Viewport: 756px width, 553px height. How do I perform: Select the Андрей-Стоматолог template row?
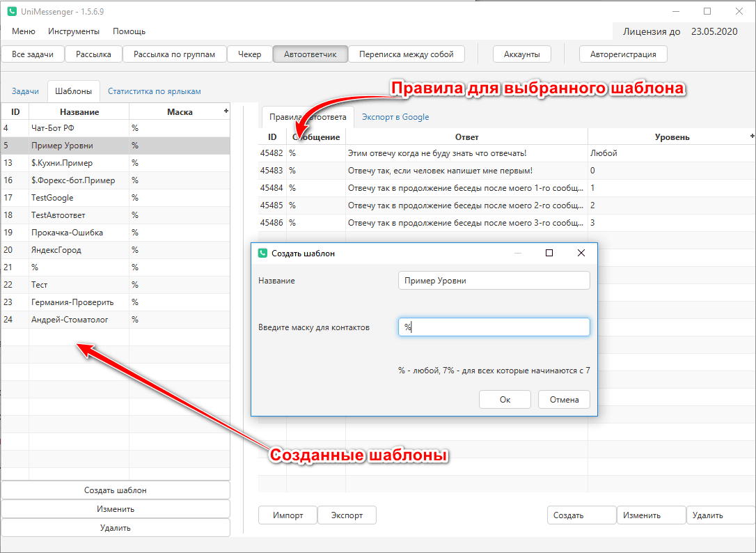click(116, 320)
